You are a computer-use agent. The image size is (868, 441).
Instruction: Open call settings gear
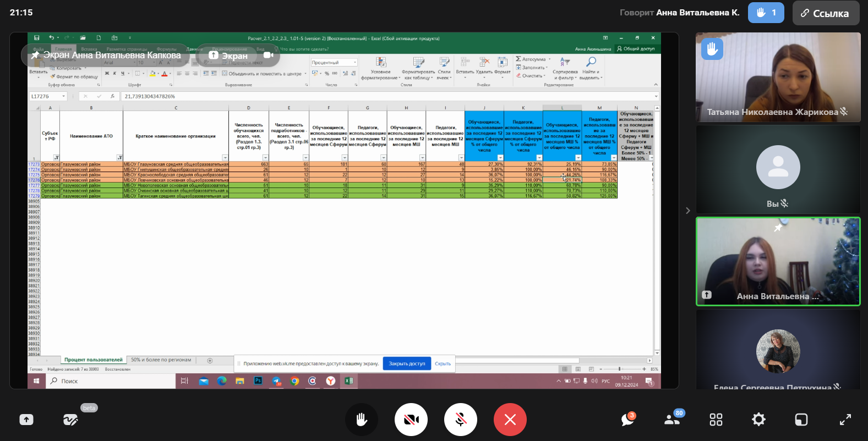coord(758,420)
